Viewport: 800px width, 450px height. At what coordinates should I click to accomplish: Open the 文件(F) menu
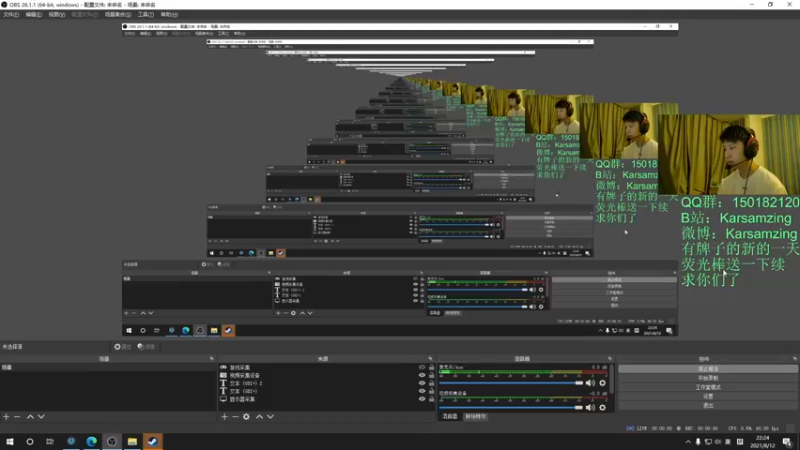[x=11, y=15]
